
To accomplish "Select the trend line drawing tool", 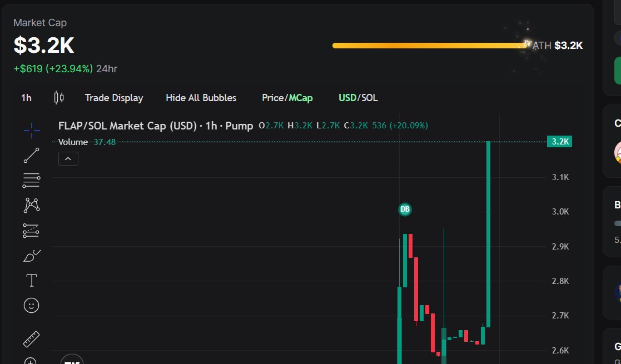I will tap(31, 155).
